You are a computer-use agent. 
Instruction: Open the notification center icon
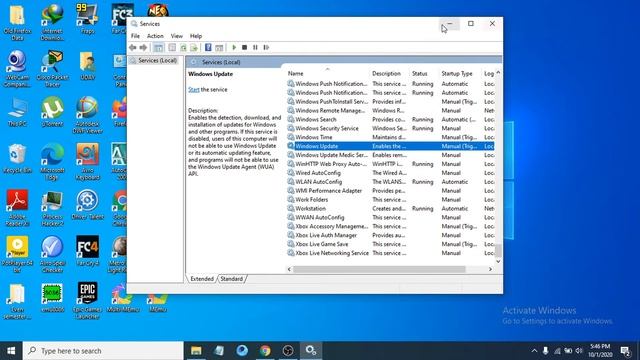(x=625, y=351)
